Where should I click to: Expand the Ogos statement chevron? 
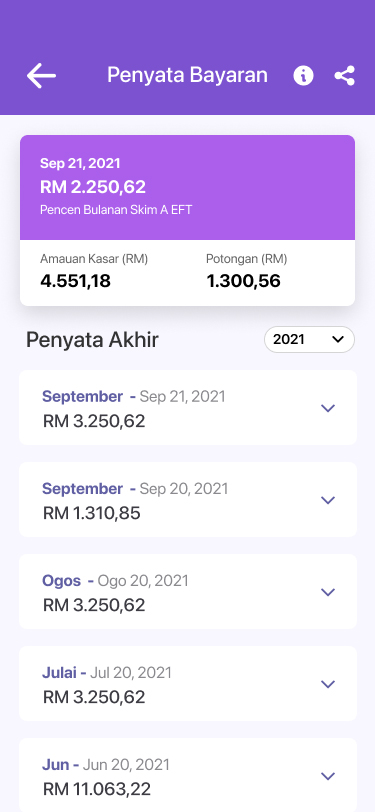[x=328, y=592]
